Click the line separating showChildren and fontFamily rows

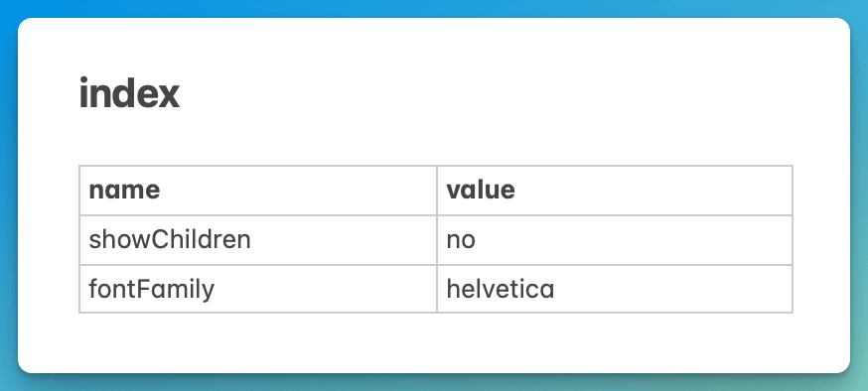(x=436, y=264)
